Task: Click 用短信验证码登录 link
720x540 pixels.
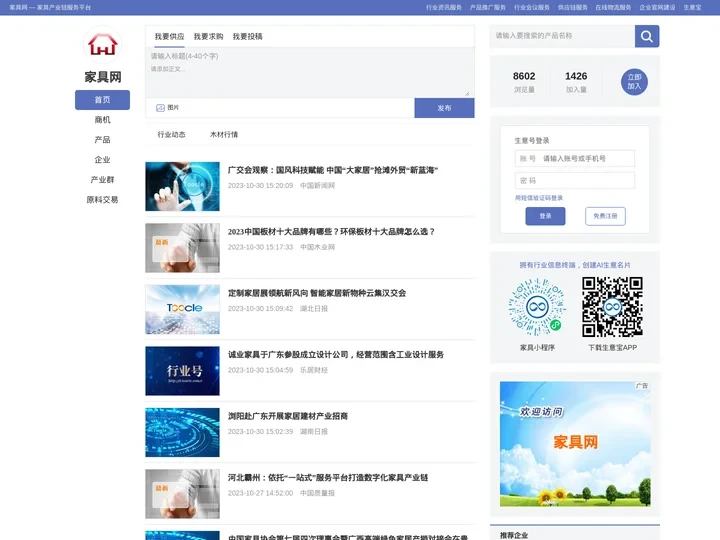Action: pos(539,198)
